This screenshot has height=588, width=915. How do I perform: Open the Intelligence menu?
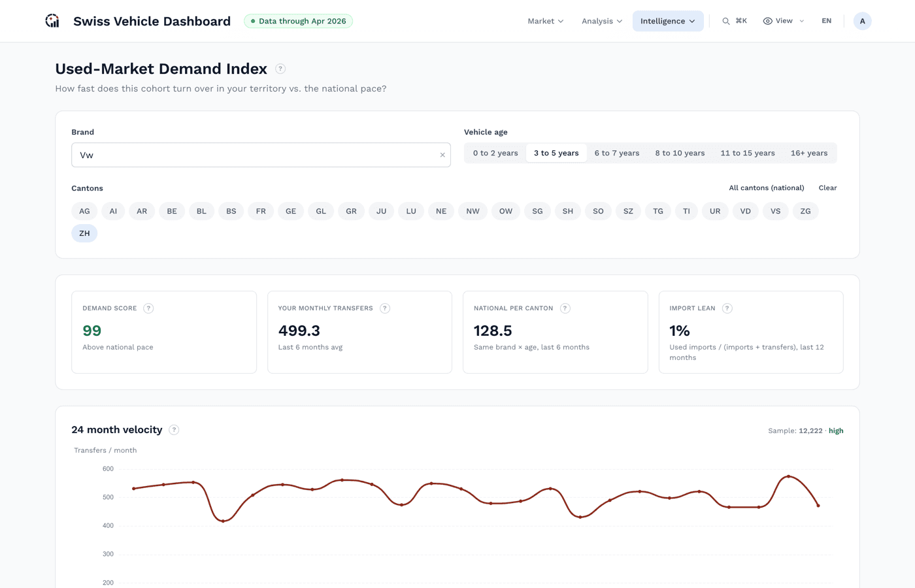[x=668, y=21]
